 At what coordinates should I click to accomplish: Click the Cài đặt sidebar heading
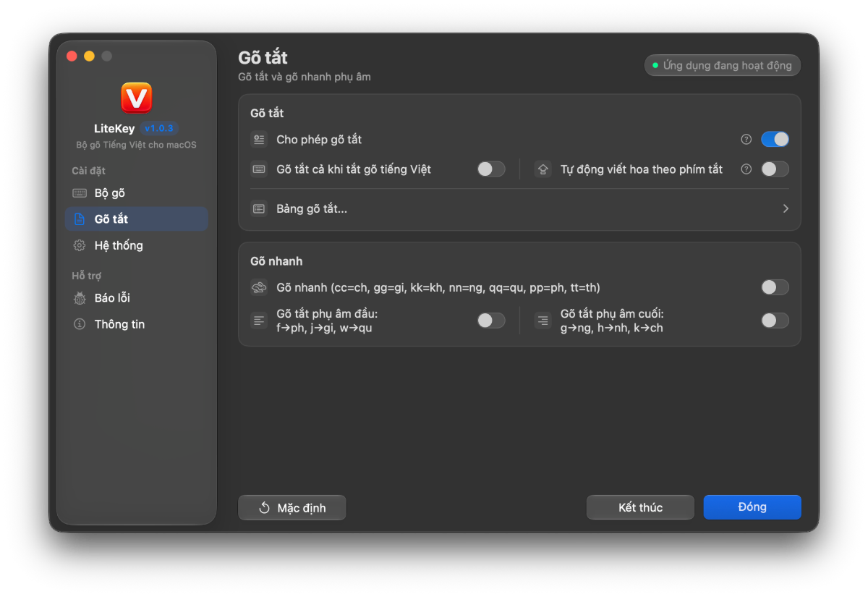point(88,172)
